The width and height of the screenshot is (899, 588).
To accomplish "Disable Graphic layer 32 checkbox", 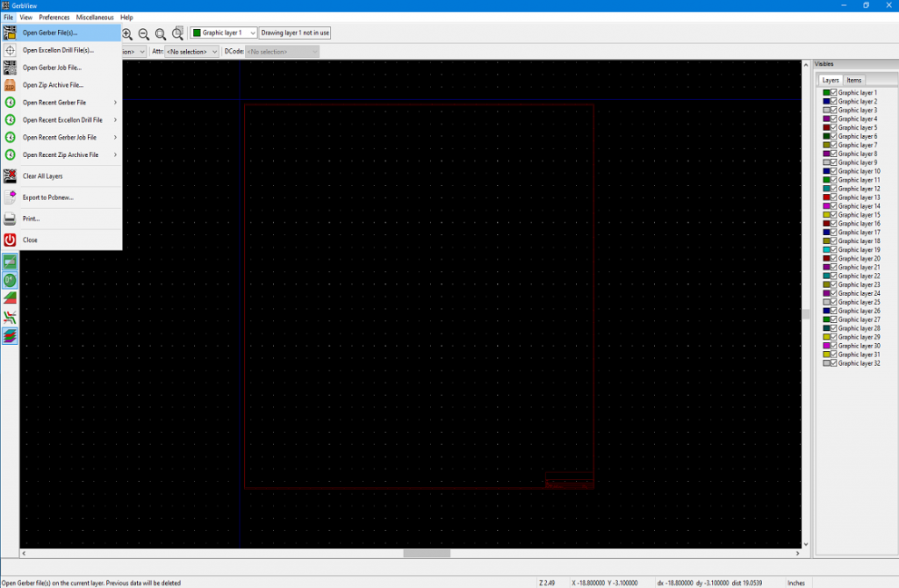I will (x=834, y=363).
